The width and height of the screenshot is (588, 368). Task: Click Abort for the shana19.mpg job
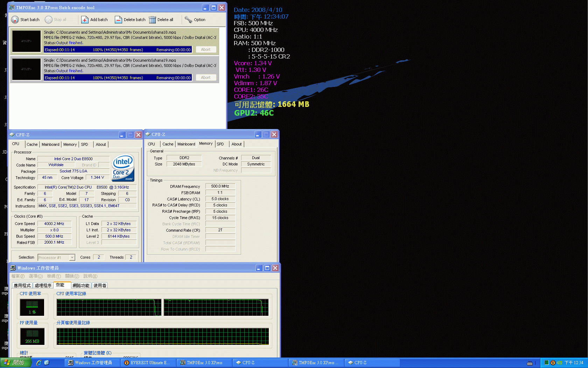click(206, 77)
